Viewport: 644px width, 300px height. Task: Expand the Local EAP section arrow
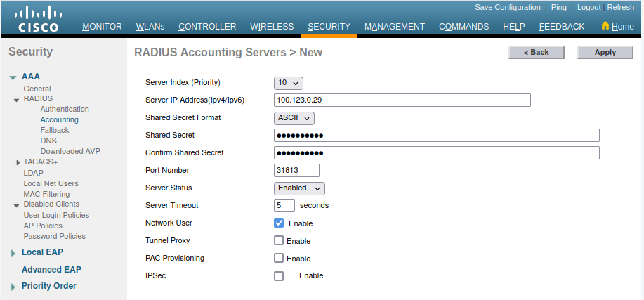(13, 253)
